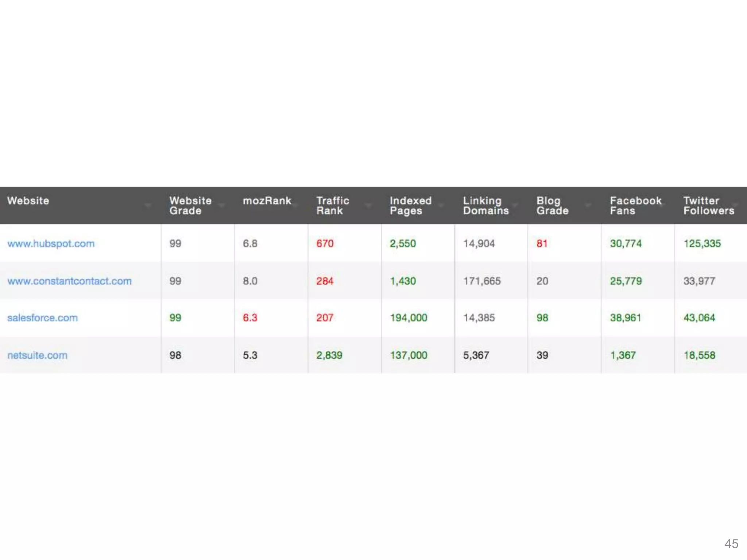Viewport: 747px width, 560px height.
Task: Click the Linking Domains column header
Action: pyautogui.click(x=485, y=206)
